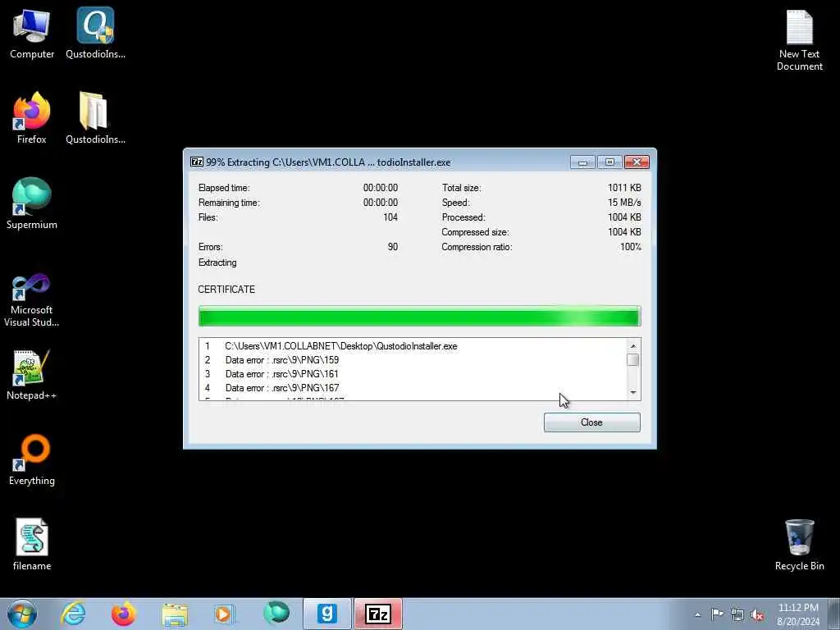Screen dimensions: 840x630
Task: Click the Total size value 1011 KB
Action: tap(624, 188)
